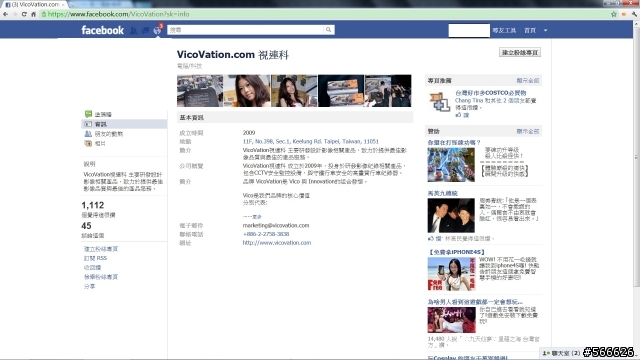Click the +886-2-2758-3838 phone link
Screen dimensions: 640x360
click(266, 234)
